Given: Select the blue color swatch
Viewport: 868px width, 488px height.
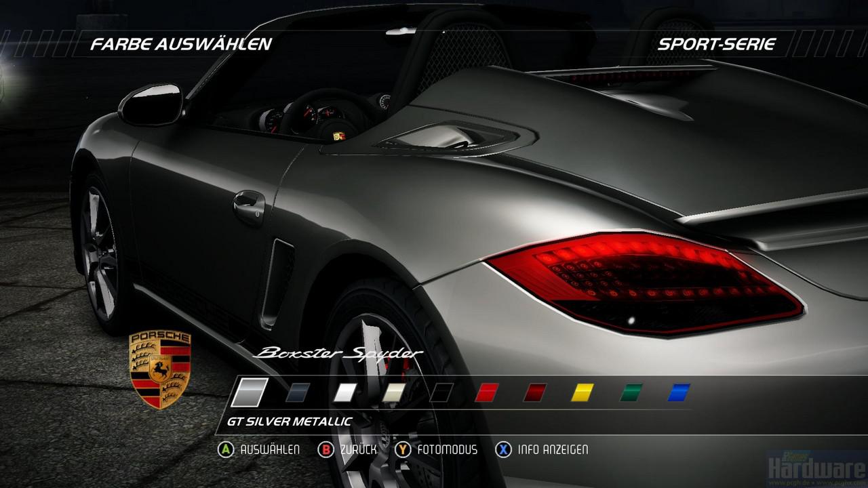Looking at the screenshot, I should click(679, 392).
